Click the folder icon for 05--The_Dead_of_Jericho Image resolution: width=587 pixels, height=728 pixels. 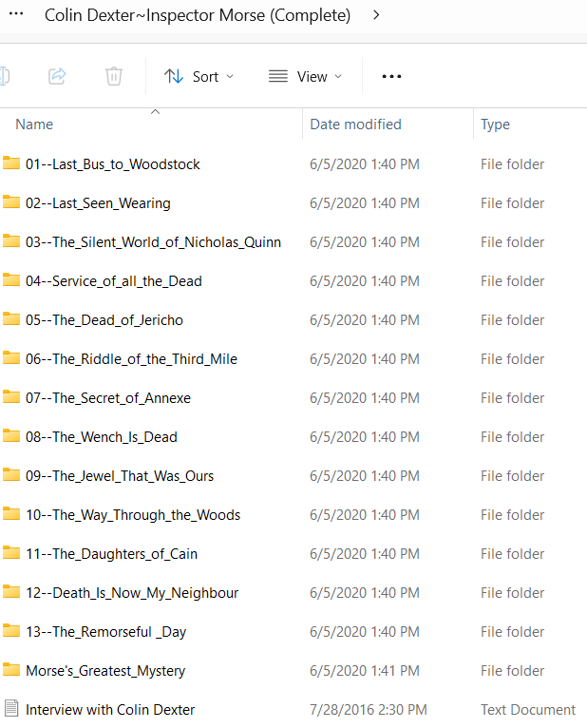11,319
